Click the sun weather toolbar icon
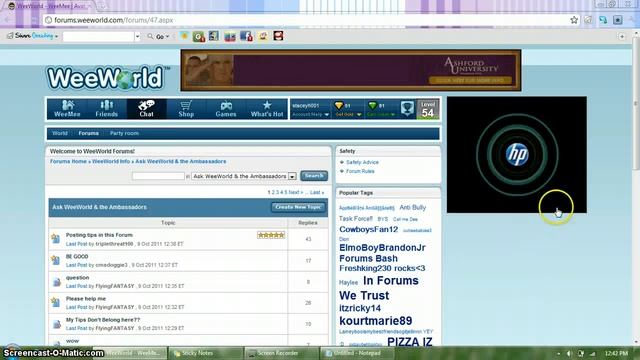 [x=184, y=36]
